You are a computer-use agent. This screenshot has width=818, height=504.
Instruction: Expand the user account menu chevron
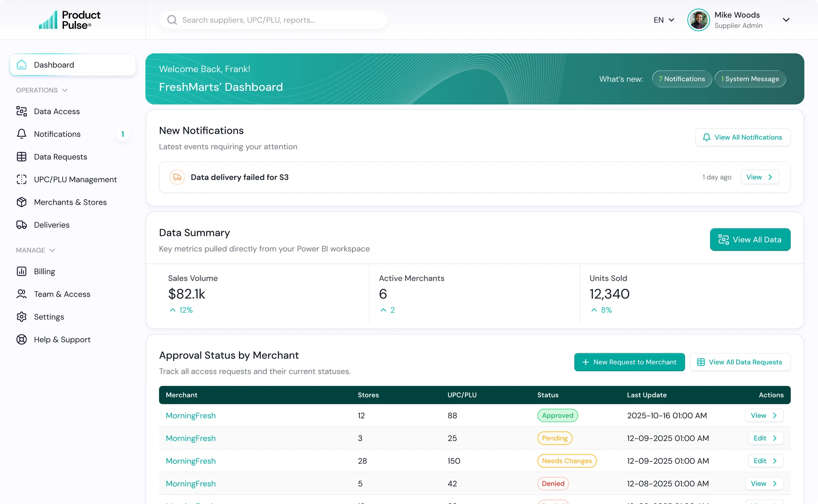pos(786,20)
